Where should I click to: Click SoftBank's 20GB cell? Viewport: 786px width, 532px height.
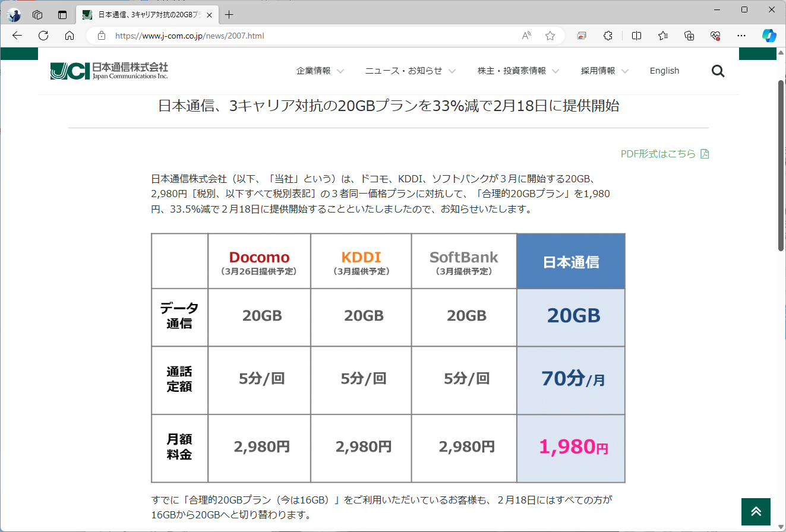[464, 316]
